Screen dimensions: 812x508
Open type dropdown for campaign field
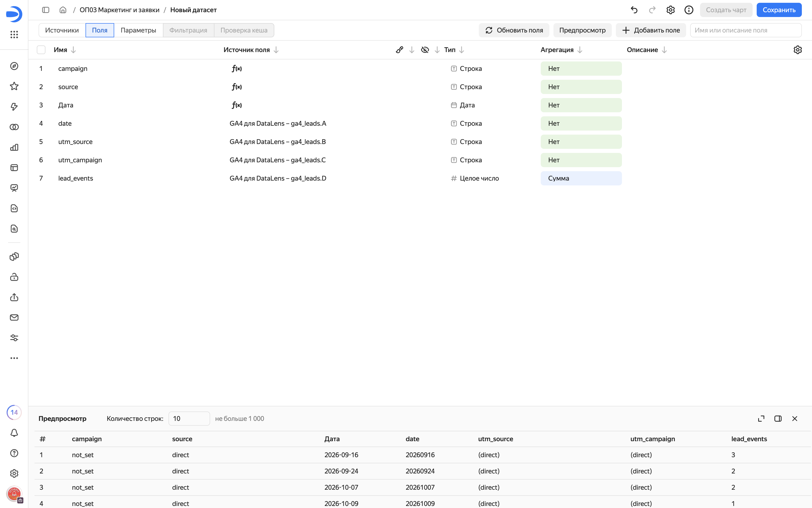[x=466, y=69]
